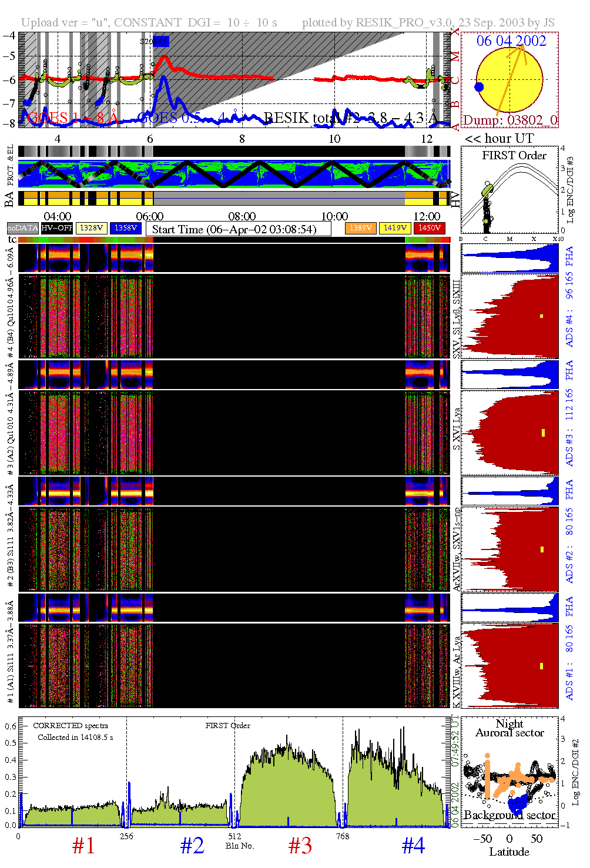Click the blue 1358V voltage legend swatch
This screenshot has height=868, width=590.
[126, 228]
